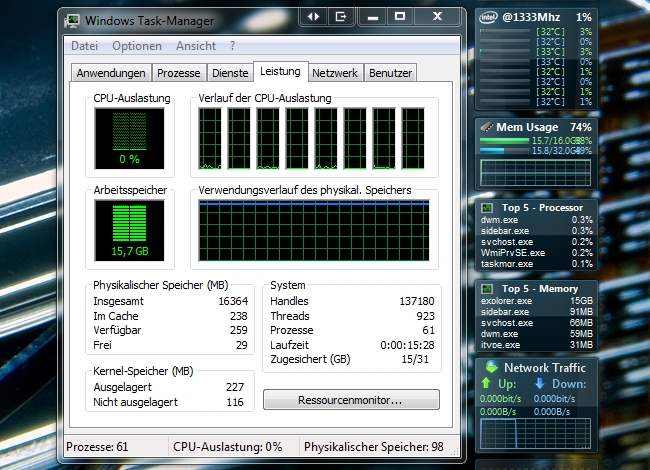Click taskmgr.exe in Top 5 - Processor

(507, 264)
